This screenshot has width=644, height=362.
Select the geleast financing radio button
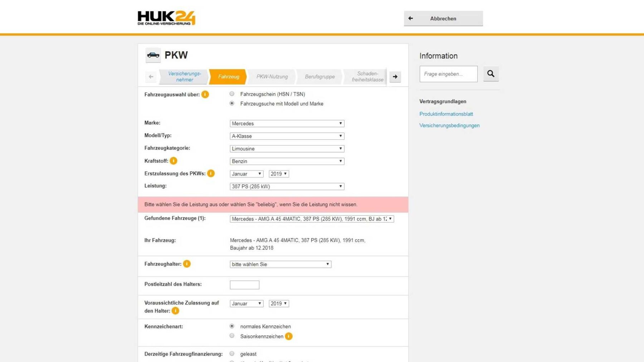coord(232,353)
